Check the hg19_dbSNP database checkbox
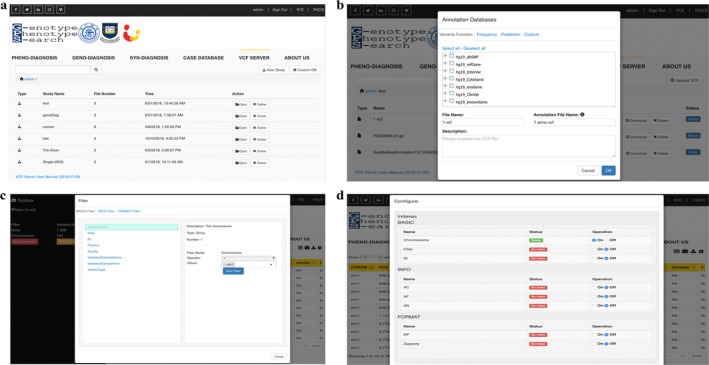Image resolution: width=709 pixels, height=365 pixels. pyautogui.click(x=452, y=56)
